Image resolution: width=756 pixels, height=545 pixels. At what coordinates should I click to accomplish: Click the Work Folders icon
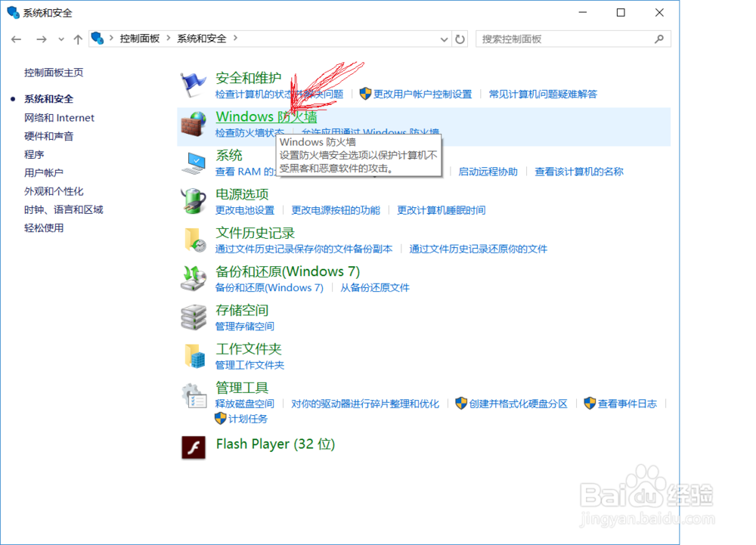(195, 355)
